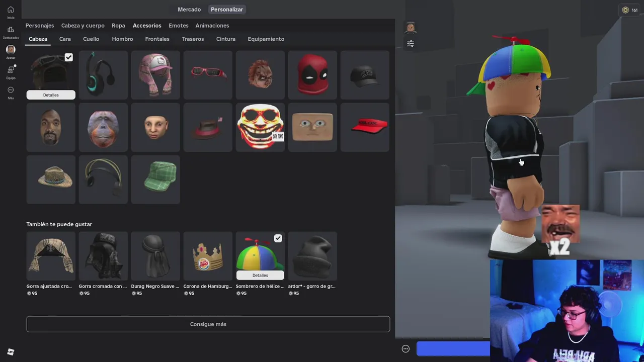The width and height of the screenshot is (644, 362).
Task: Select the green plaid cap accessory
Action: point(155,179)
